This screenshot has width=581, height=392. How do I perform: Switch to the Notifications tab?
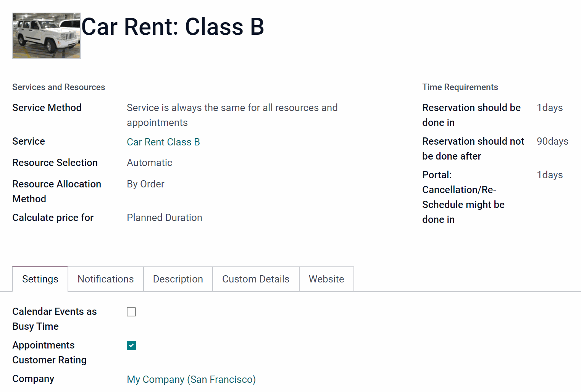click(106, 279)
